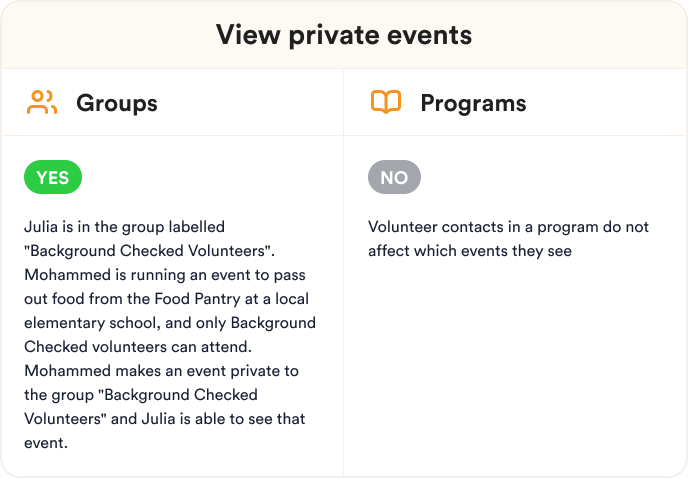The width and height of the screenshot is (688, 478).
Task: Open the Programs column heading
Action: (x=473, y=104)
